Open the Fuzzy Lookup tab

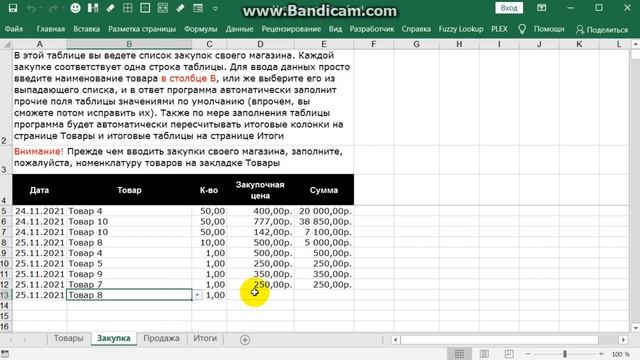[x=461, y=29]
